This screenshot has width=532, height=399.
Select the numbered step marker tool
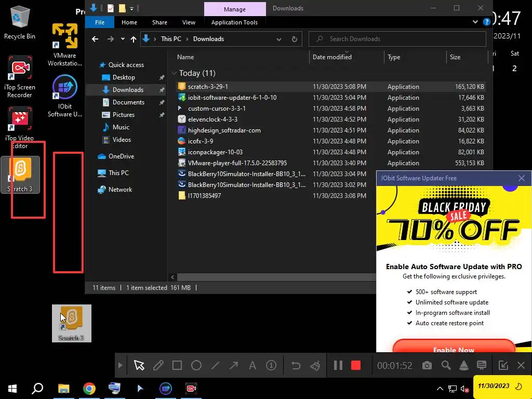click(x=271, y=365)
